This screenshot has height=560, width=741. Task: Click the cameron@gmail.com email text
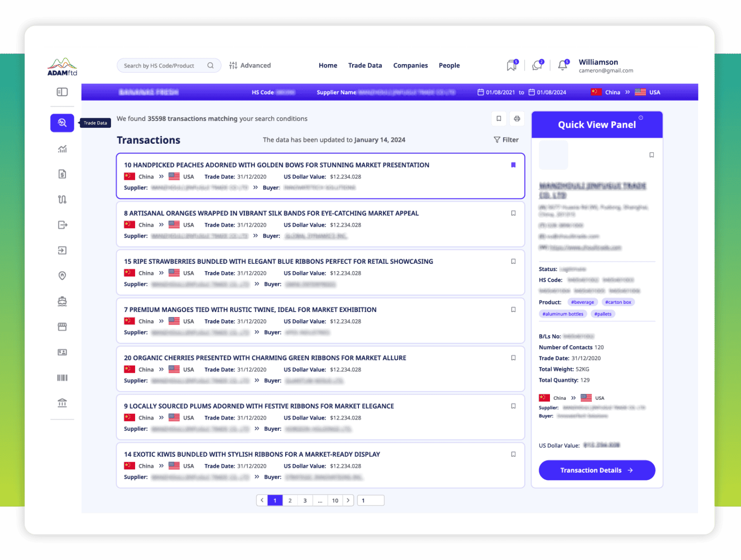pyautogui.click(x=606, y=70)
